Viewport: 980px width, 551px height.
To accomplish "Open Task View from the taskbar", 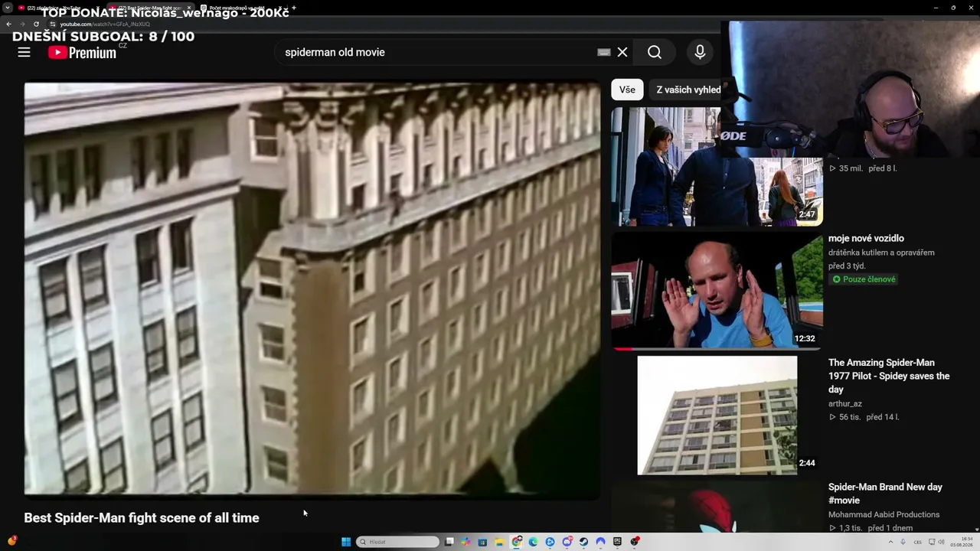I will (x=449, y=542).
